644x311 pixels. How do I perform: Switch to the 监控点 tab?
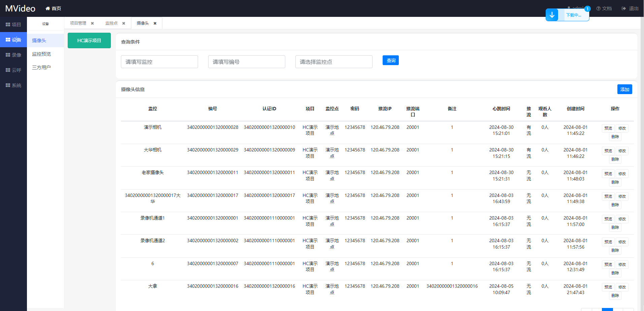111,23
